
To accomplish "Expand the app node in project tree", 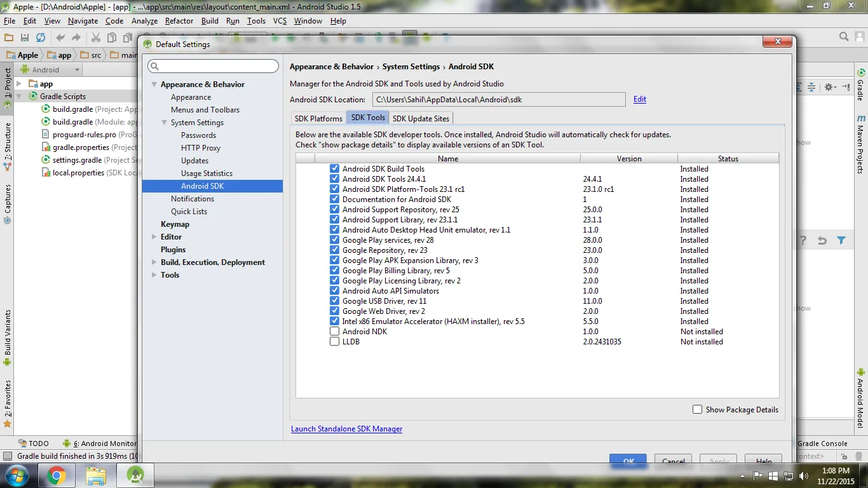I will [x=19, y=84].
